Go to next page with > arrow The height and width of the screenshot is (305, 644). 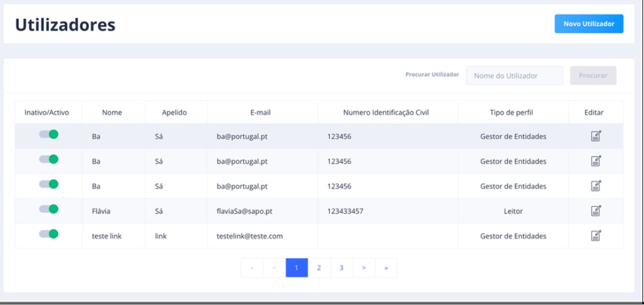point(364,268)
